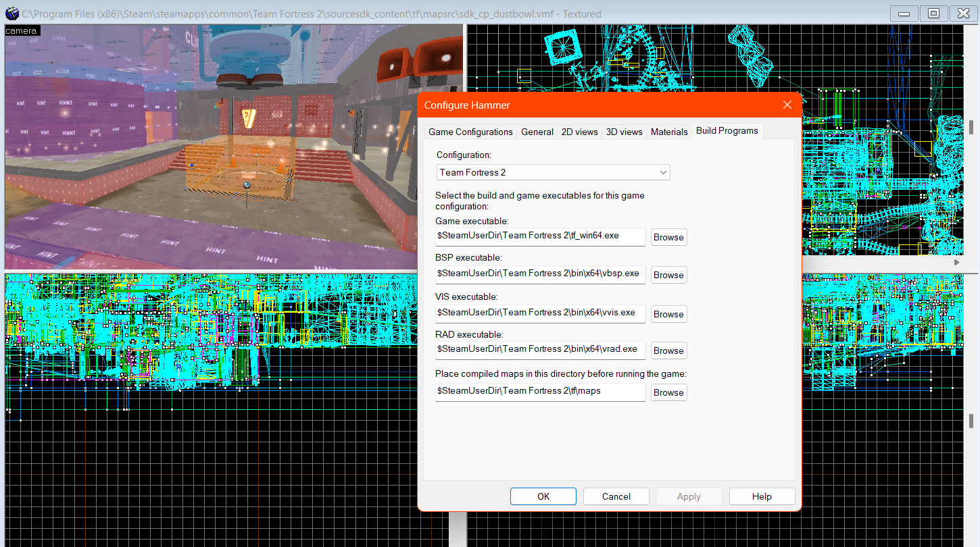
Task: Click the compiled maps directory field
Action: point(541,392)
